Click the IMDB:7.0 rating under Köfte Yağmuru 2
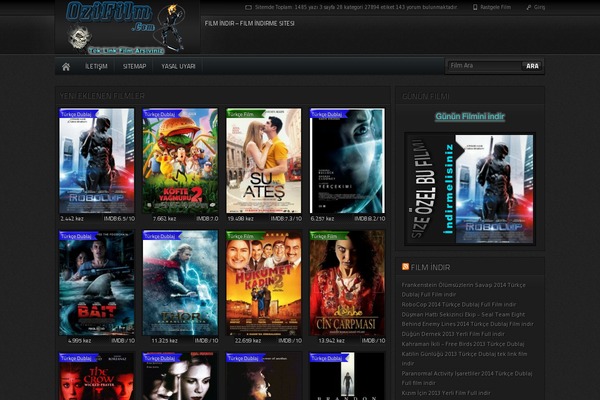The width and height of the screenshot is (600, 400). point(207,219)
